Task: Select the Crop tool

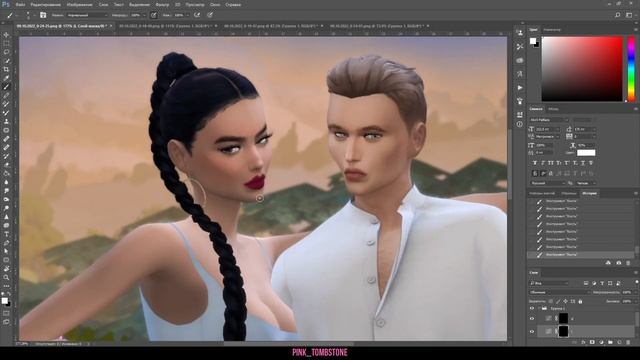Action: click(6, 69)
